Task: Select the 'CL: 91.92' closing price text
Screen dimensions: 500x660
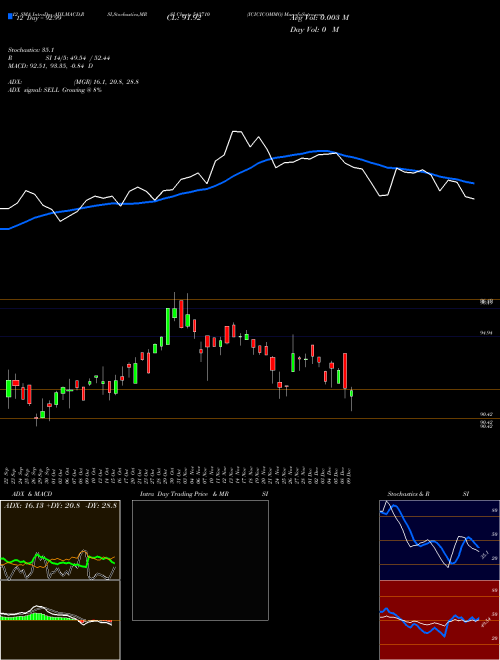Action: coord(183,18)
